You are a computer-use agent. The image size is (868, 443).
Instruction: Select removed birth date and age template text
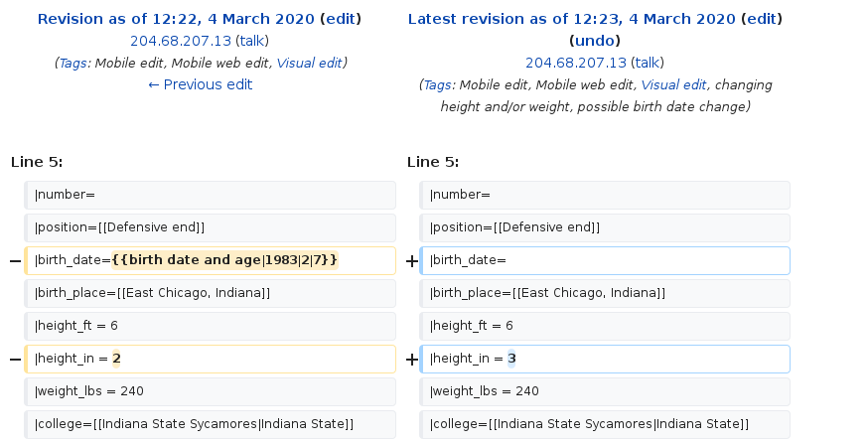coord(224,260)
